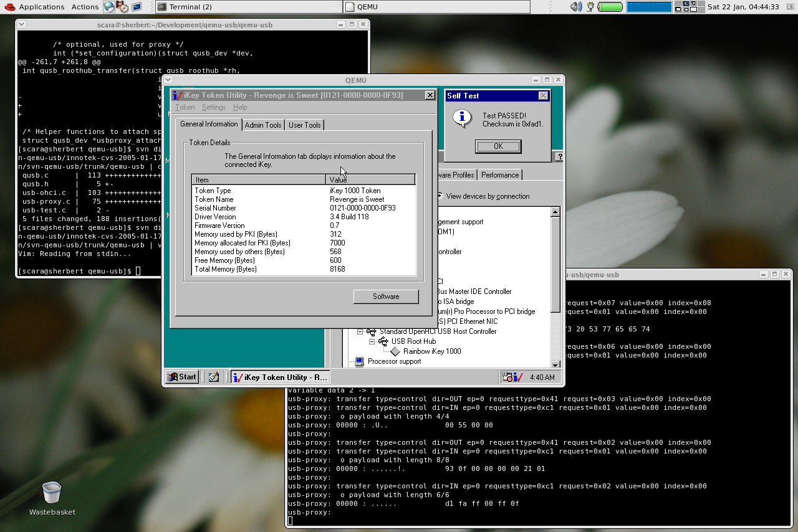Click the blue system monitor graph

[649, 7]
